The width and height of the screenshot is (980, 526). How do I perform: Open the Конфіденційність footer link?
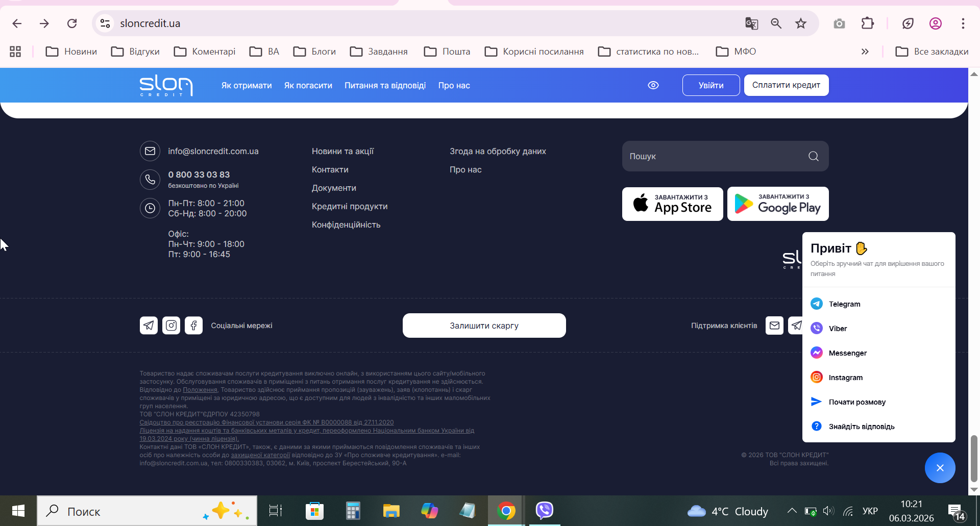click(x=346, y=225)
